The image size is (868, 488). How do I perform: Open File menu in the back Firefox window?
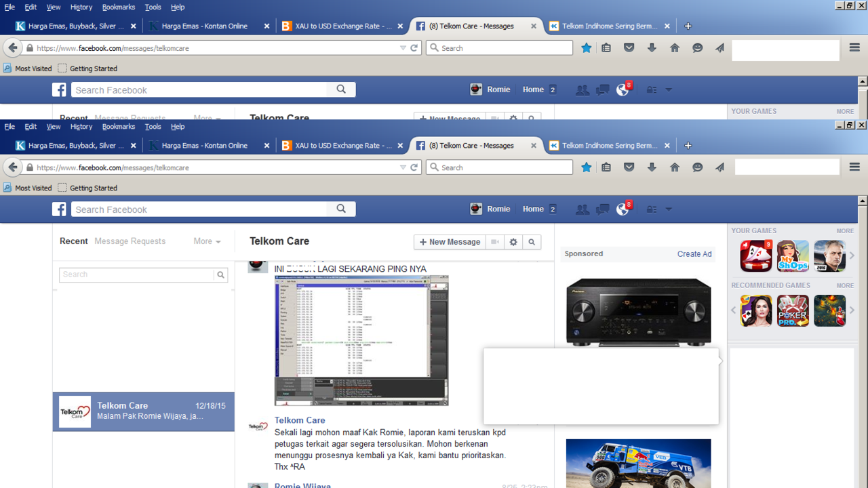(x=9, y=7)
